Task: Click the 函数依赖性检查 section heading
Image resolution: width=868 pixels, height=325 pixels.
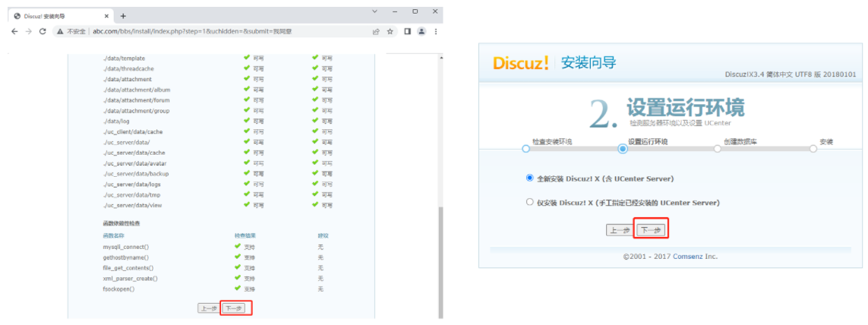Action: click(122, 223)
